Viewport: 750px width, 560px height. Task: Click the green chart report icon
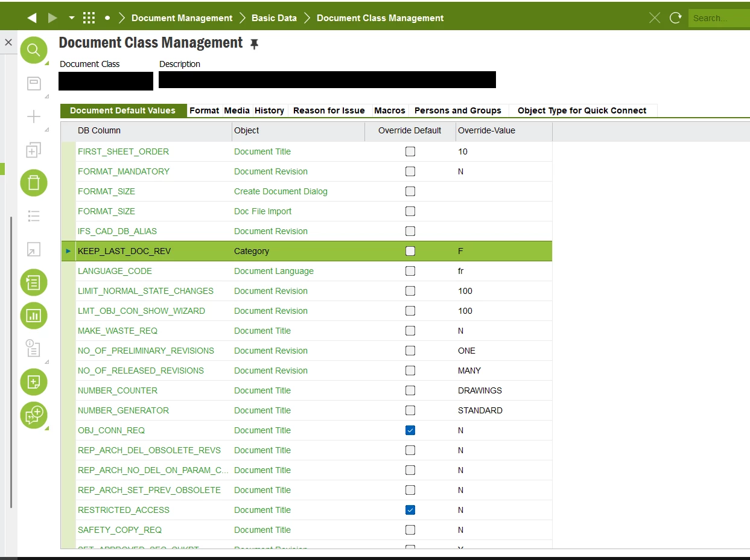pos(34,316)
